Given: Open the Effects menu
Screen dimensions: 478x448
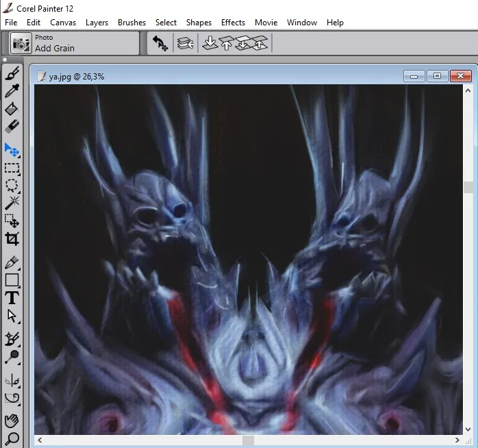Looking at the screenshot, I should tap(234, 23).
